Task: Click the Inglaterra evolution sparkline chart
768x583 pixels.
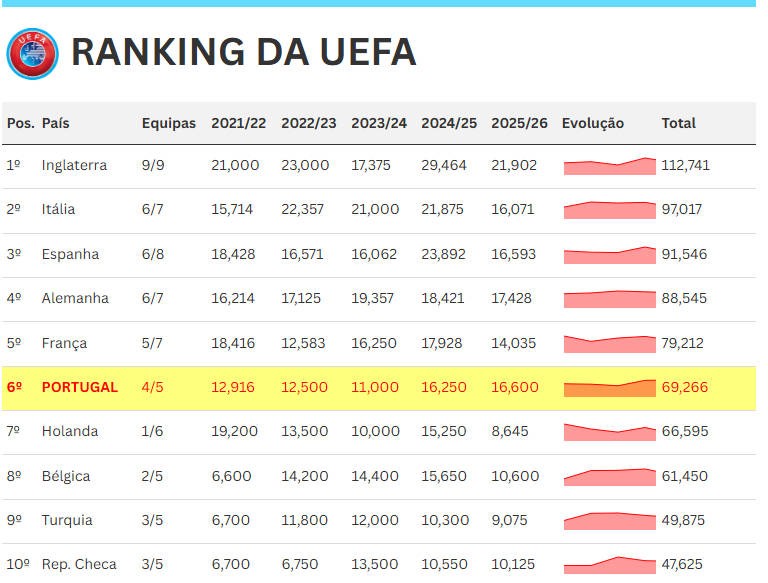Action: pyautogui.click(x=609, y=166)
